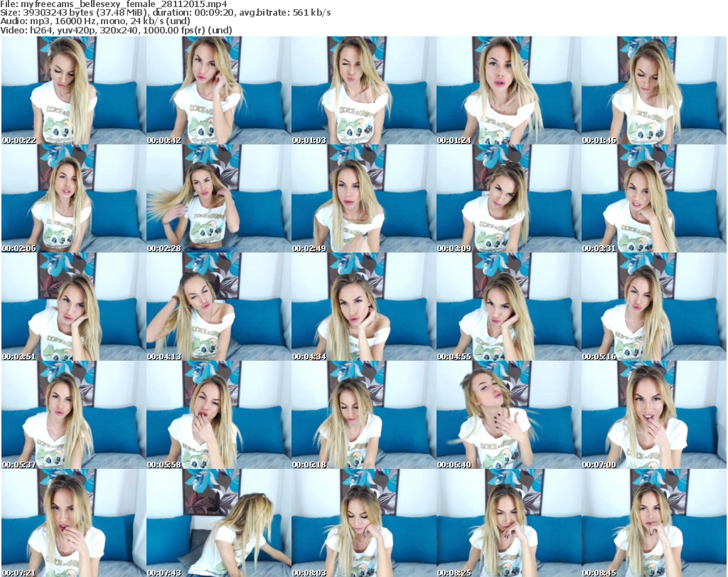
Task: Click the File name line in header
Action: click(114, 4)
